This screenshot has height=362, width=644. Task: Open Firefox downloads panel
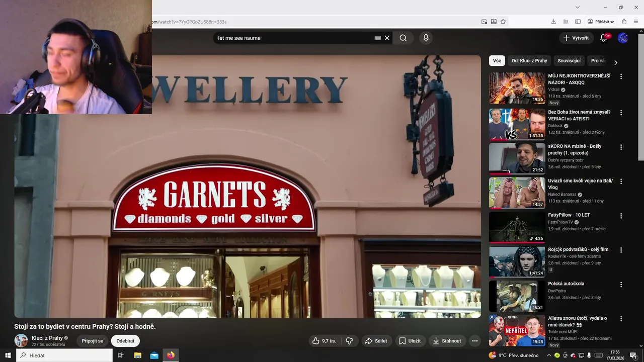tap(553, 22)
